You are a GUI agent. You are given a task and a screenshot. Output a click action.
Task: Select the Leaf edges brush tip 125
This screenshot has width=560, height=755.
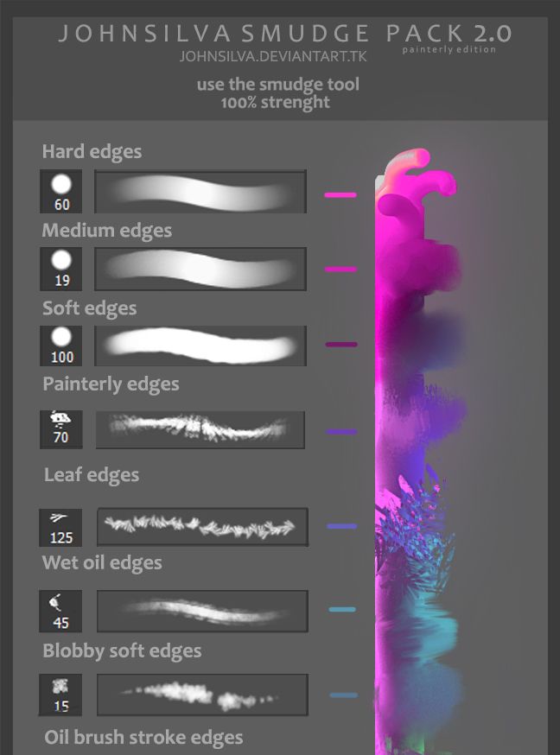(60, 527)
